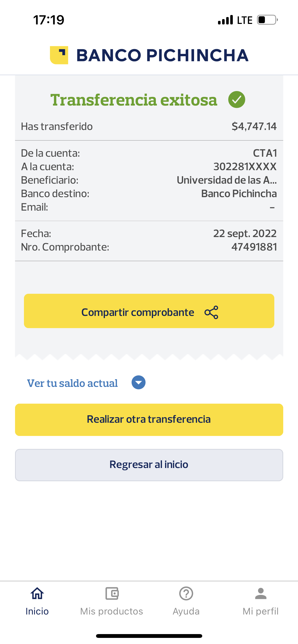The height and width of the screenshot is (644, 298).
Task: Tap the Ayuda question mark icon
Action: 186,594
